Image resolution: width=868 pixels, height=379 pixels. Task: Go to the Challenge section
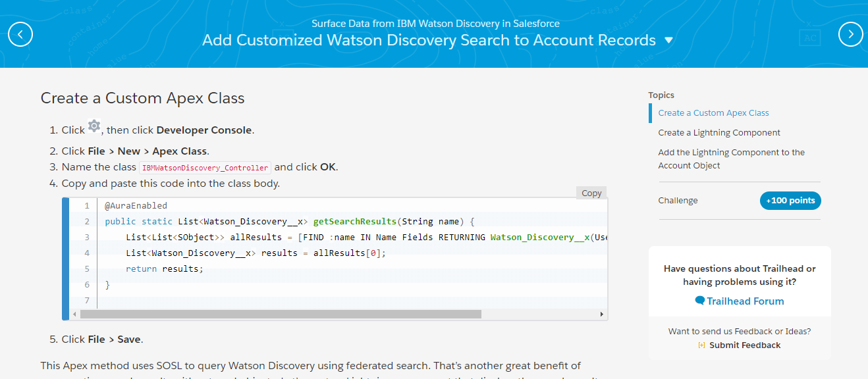(x=678, y=201)
